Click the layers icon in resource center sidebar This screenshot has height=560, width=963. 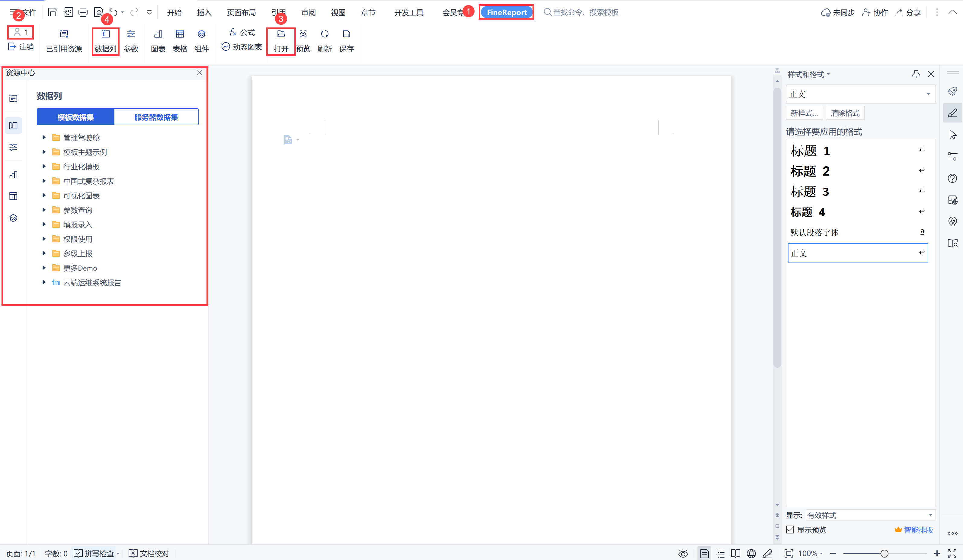click(x=13, y=218)
